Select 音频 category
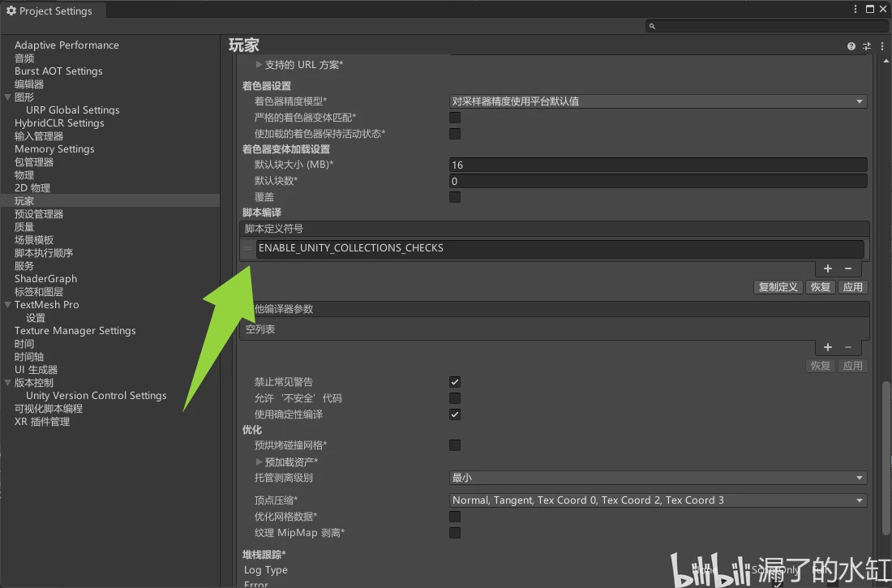892x588 pixels. (x=24, y=58)
